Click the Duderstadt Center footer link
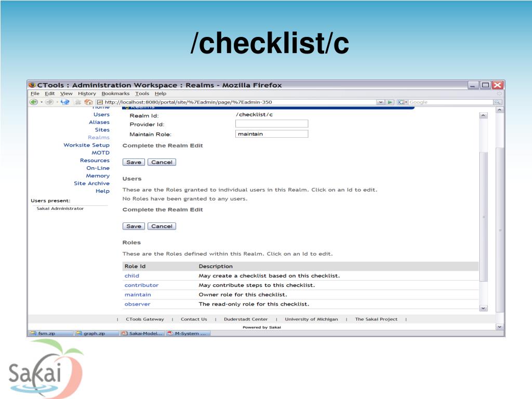The height and width of the screenshot is (399, 532). [x=246, y=320]
